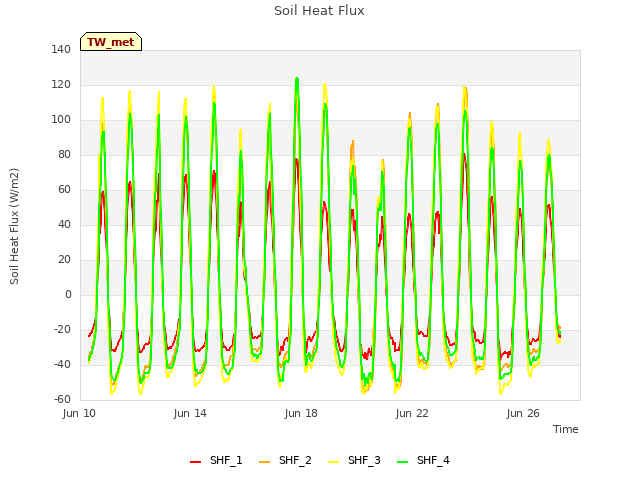Click the -60 y-axis tick label

tap(63, 400)
